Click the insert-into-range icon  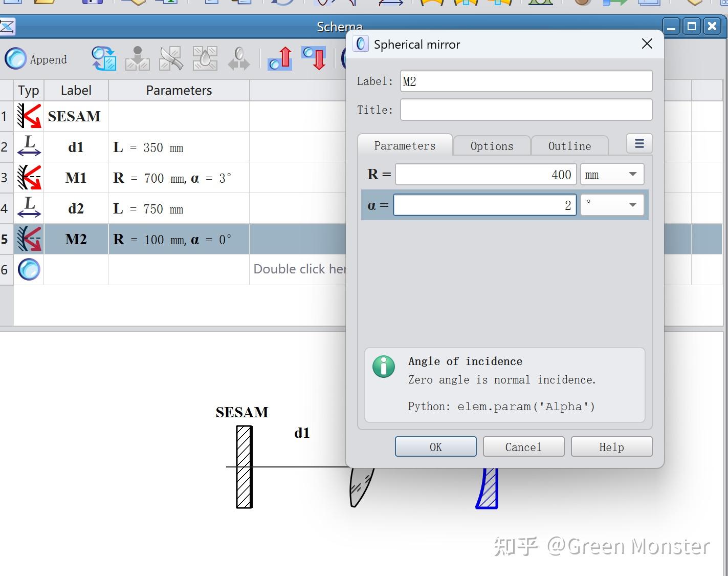pyautogui.click(x=137, y=58)
